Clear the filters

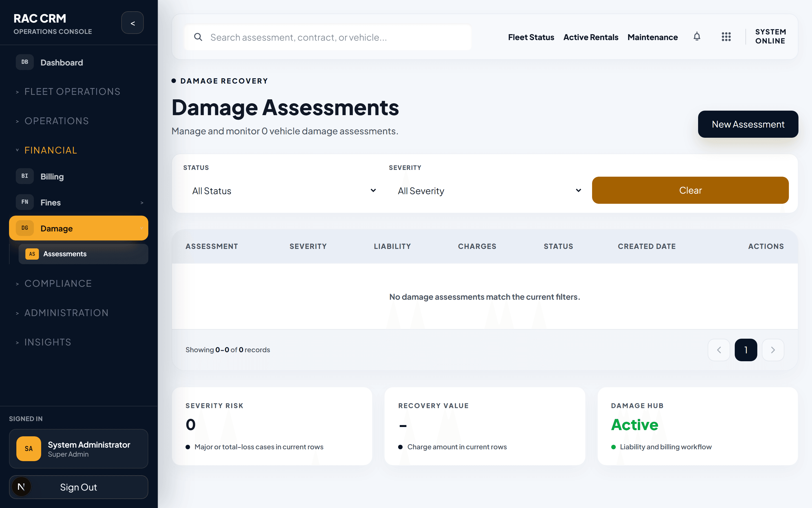[690, 190]
